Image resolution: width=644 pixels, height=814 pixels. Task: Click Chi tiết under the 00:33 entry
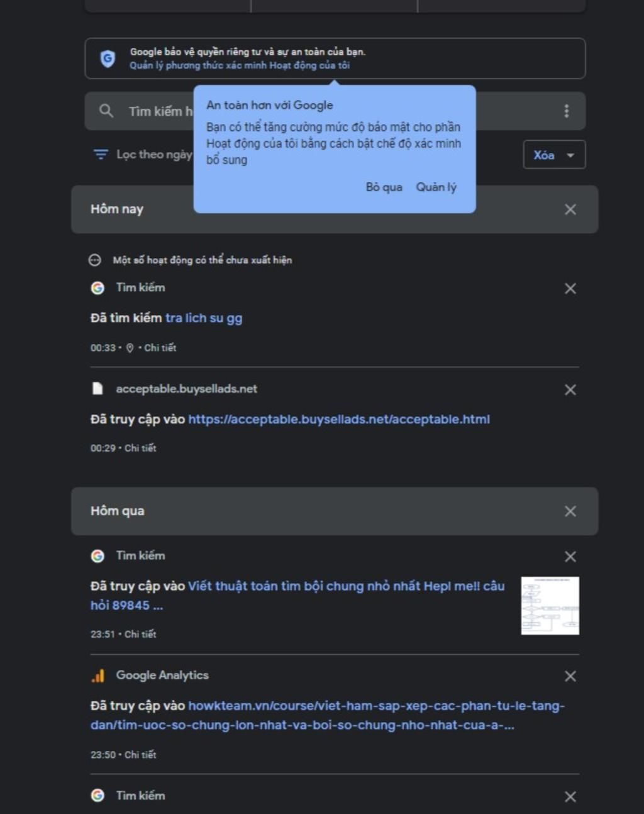[160, 347]
